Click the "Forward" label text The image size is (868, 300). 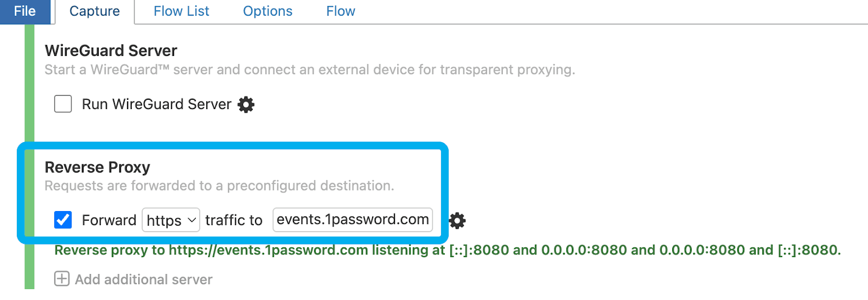109,220
